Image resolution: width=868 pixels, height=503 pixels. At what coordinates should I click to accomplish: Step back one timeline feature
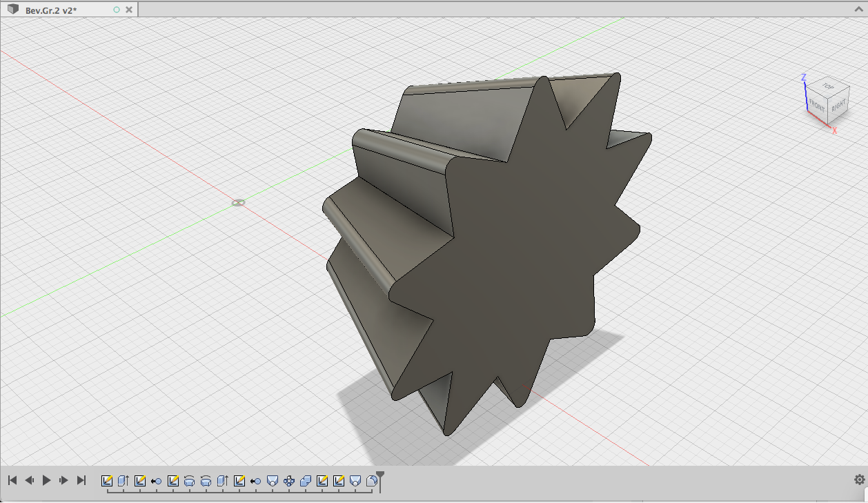30,480
